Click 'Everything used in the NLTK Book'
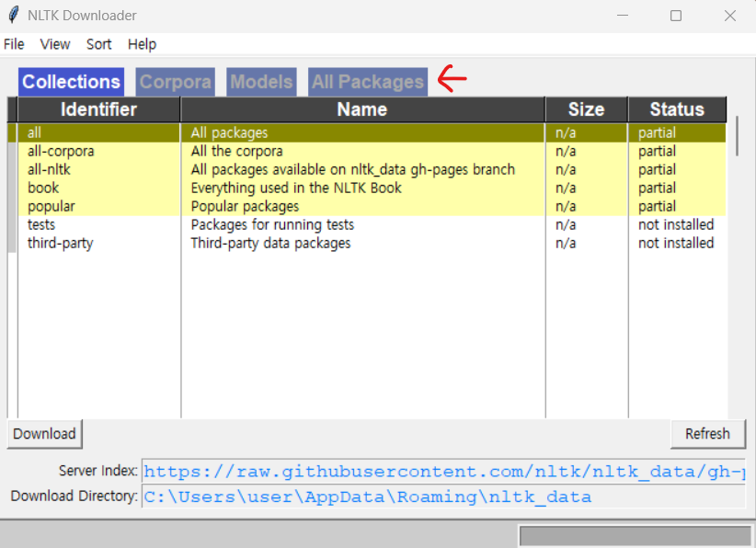This screenshot has width=756, height=548. [296, 188]
